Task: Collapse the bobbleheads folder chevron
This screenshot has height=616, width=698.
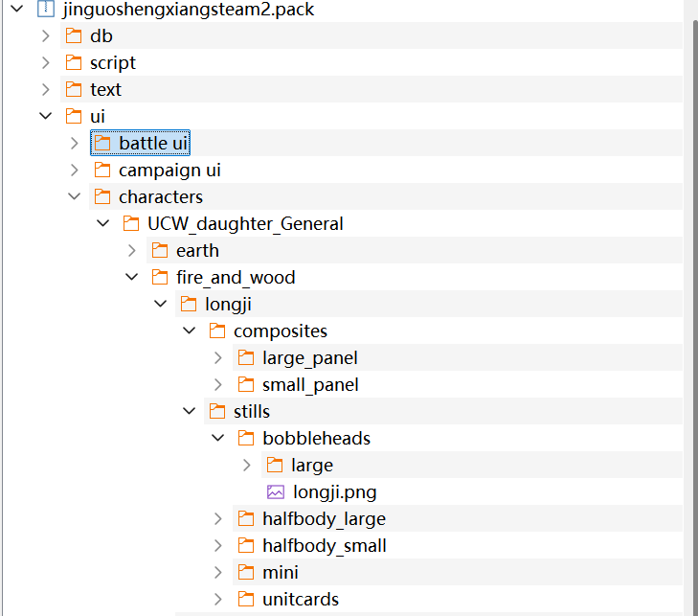Action: point(217,438)
